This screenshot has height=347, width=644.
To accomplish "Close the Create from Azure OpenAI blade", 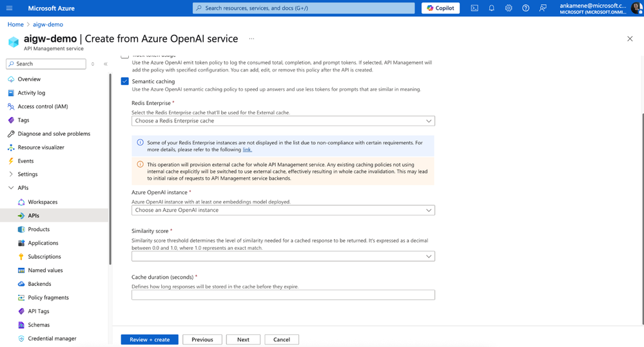I will coord(630,39).
